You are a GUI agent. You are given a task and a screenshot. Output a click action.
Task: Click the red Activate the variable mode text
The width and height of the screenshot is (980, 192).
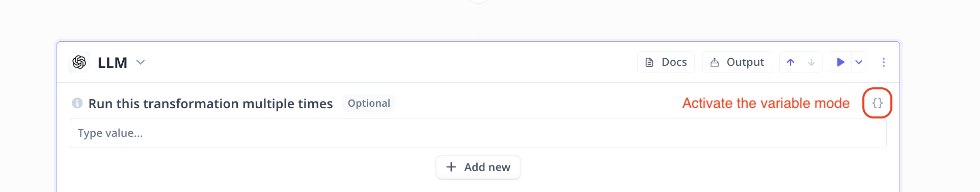[x=766, y=103]
